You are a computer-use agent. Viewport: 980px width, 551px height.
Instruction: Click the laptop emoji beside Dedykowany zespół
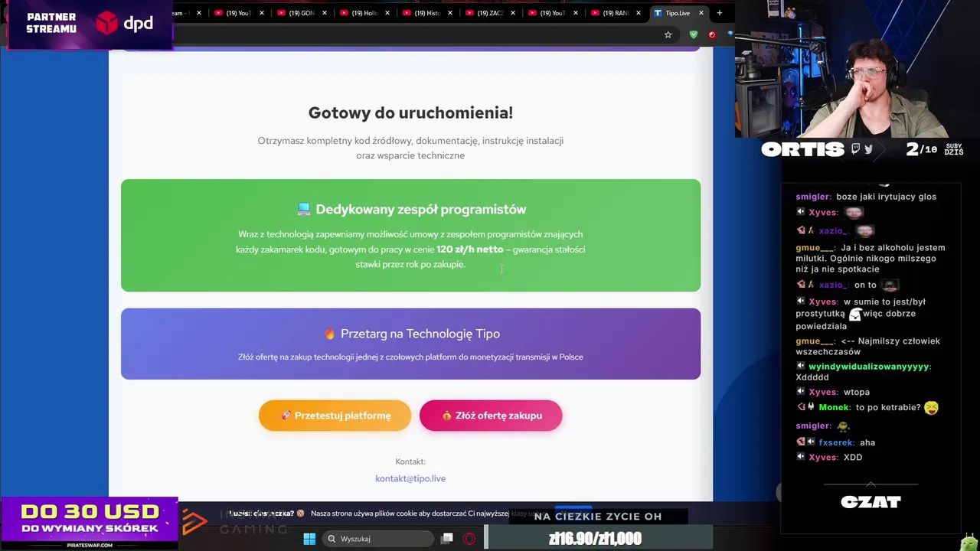304,209
